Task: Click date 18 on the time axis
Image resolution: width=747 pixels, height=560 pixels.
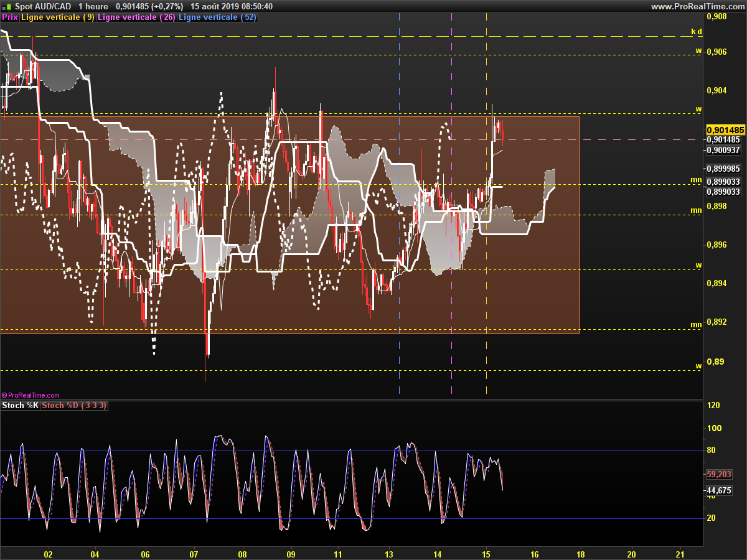Action: pyautogui.click(x=581, y=554)
